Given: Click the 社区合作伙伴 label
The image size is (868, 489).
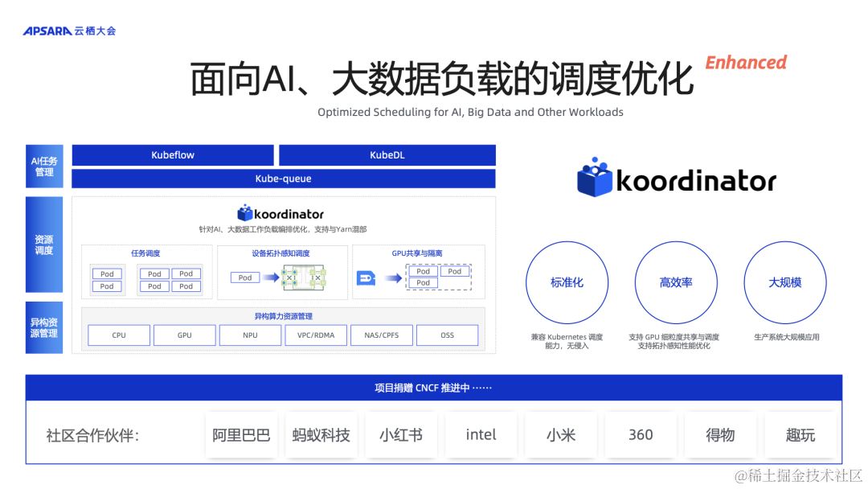Looking at the screenshot, I should click(92, 435).
